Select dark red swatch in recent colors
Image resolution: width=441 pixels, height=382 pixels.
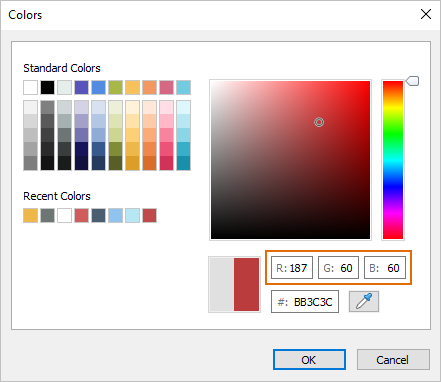click(149, 215)
